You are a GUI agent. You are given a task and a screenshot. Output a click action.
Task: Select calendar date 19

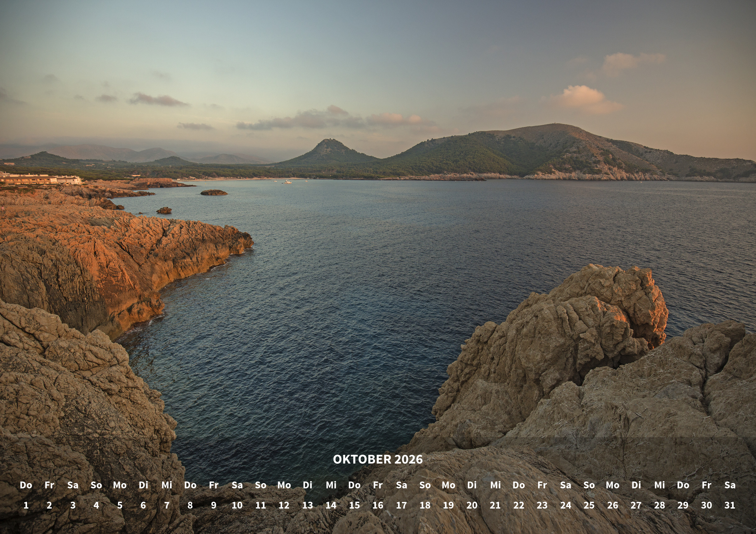coord(448,505)
